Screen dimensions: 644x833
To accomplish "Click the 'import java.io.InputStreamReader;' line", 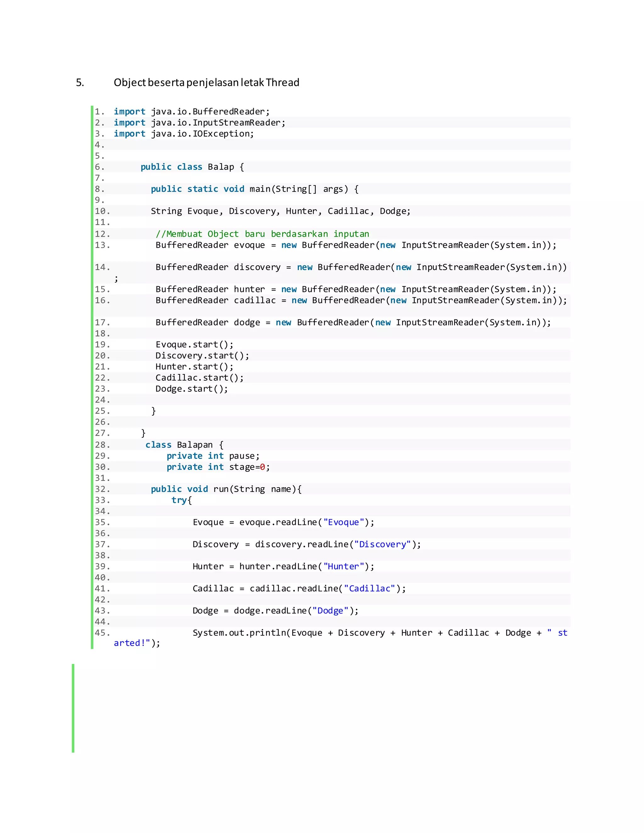I will pos(199,122).
